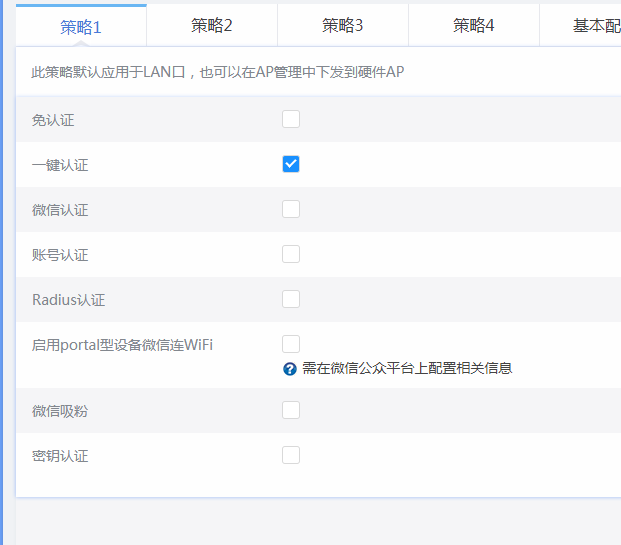
Task: Enable the 免认证 checkbox
Action: click(291, 119)
